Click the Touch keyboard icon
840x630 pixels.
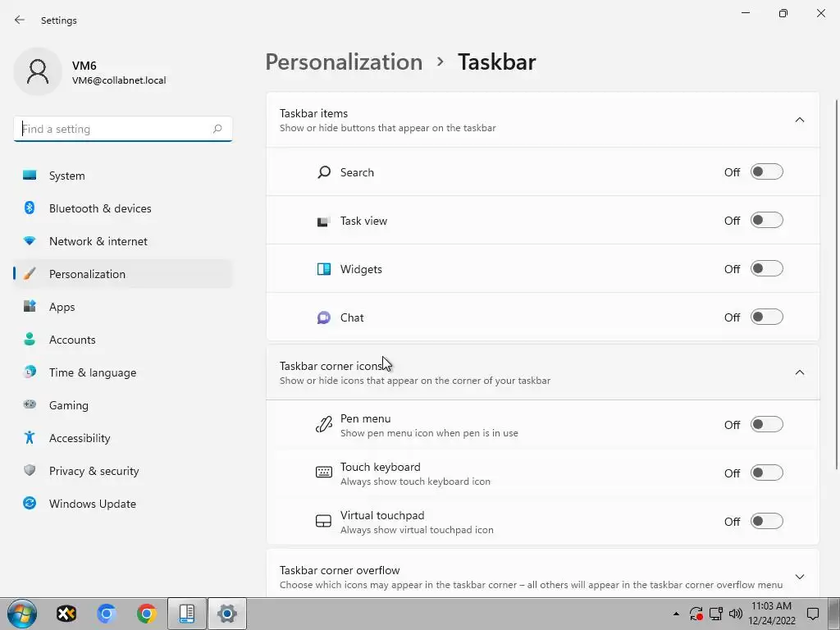pyautogui.click(x=323, y=472)
